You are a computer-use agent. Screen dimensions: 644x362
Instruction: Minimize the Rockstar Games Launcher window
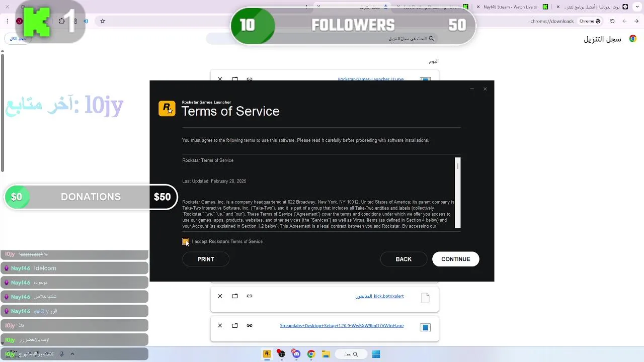472,89
